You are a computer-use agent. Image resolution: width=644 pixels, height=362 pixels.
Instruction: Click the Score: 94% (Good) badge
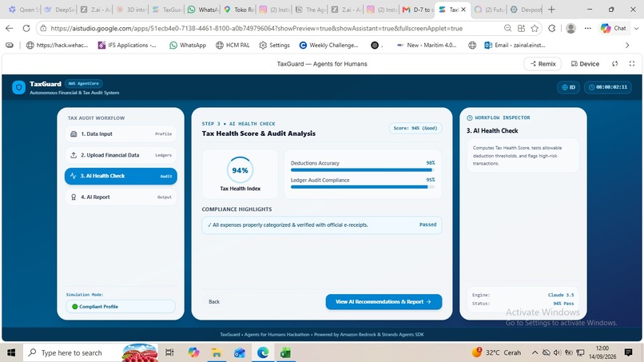tap(415, 128)
